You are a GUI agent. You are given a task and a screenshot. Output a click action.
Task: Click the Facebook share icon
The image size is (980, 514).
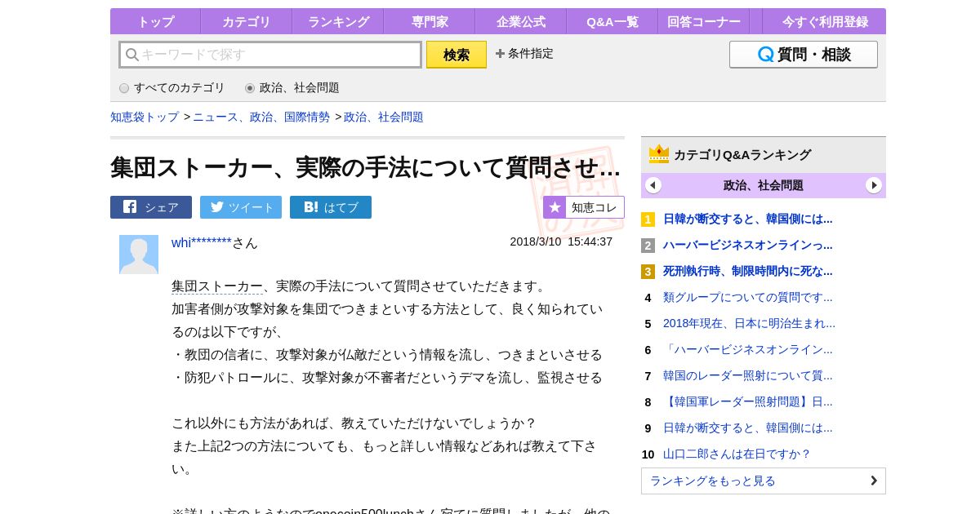[x=130, y=206]
